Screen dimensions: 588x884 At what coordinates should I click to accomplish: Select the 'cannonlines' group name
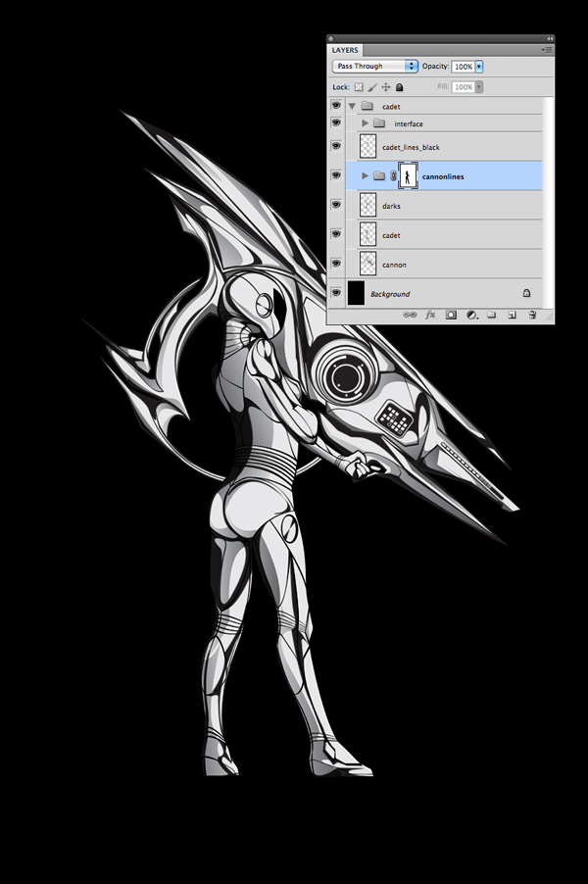443,176
